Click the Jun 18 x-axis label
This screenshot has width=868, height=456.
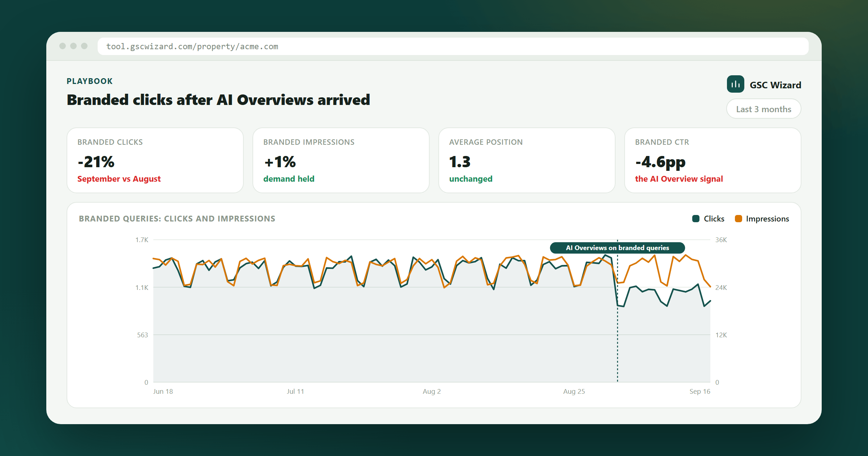163,391
